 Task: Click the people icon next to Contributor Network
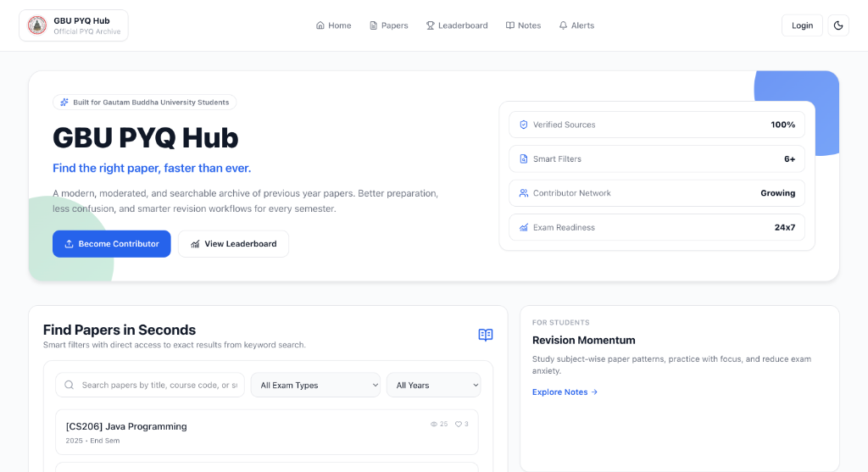[x=524, y=194]
